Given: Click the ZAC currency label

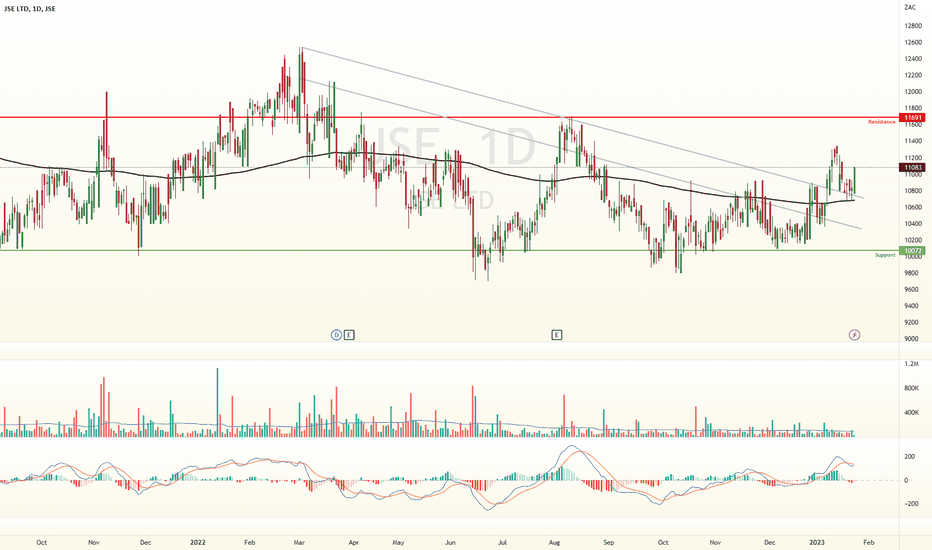Looking at the screenshot, I should pos(910,7).
